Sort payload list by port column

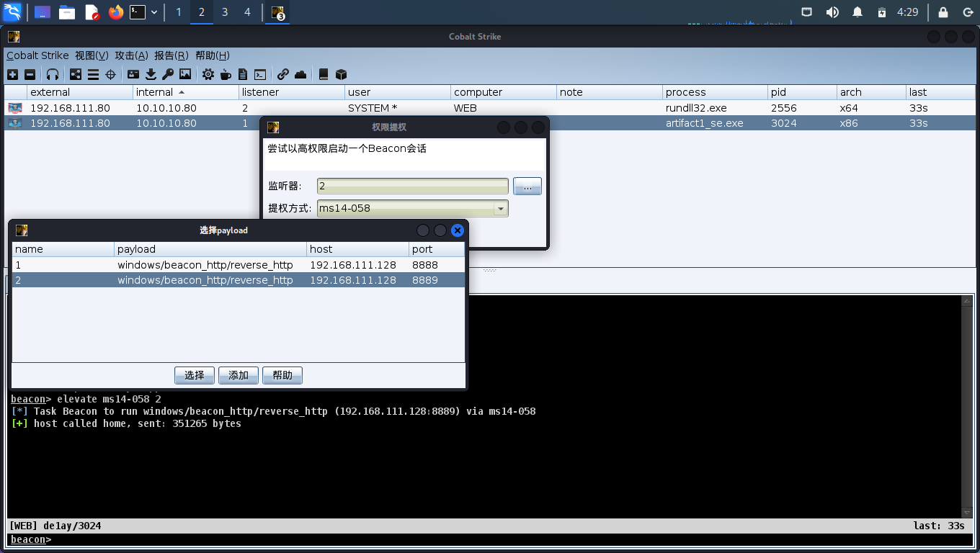[437, 249]
